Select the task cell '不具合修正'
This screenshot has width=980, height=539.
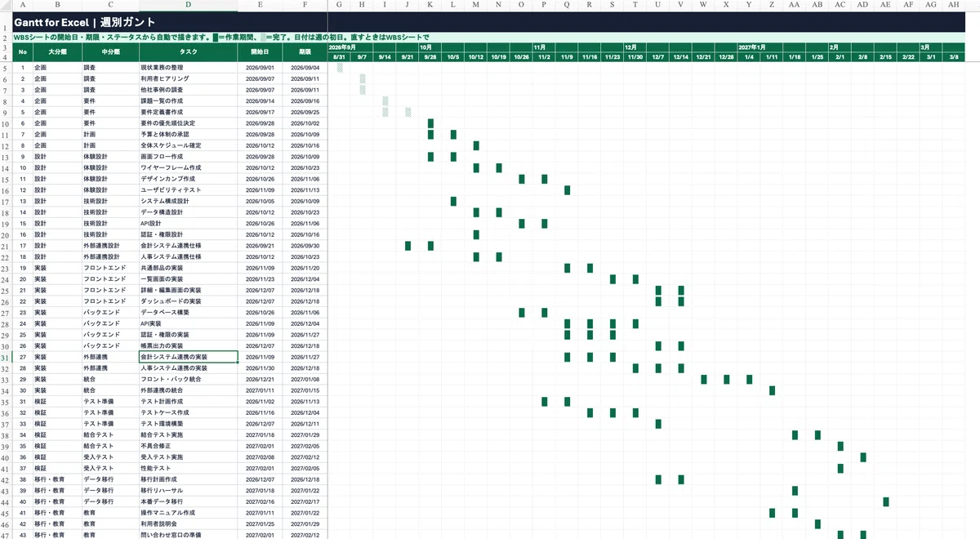[189, 446]
